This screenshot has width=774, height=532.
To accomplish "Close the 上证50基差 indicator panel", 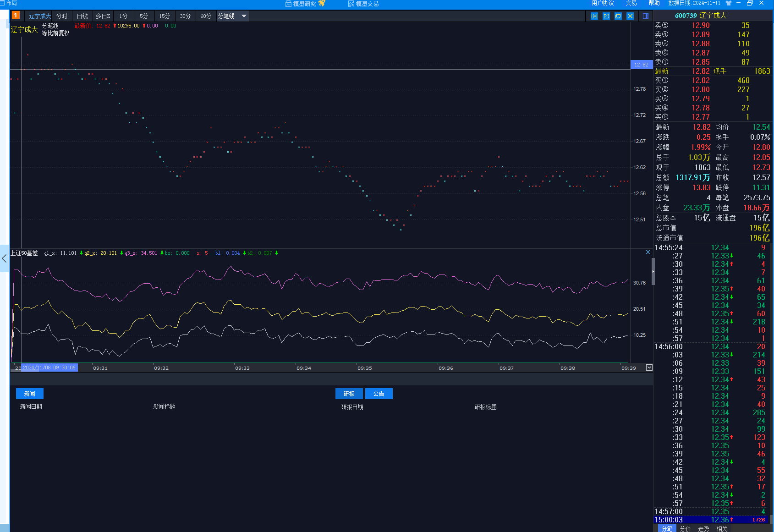I will [x=648, y=252].
